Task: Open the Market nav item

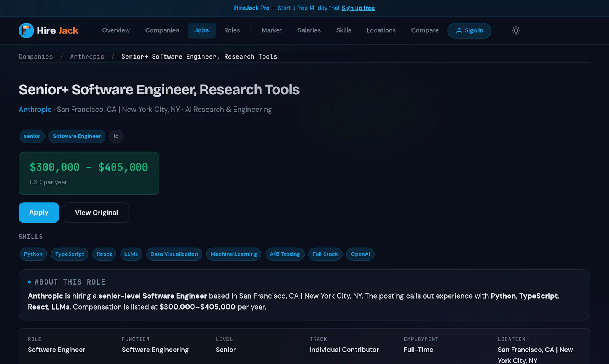Action: point(272,30)
